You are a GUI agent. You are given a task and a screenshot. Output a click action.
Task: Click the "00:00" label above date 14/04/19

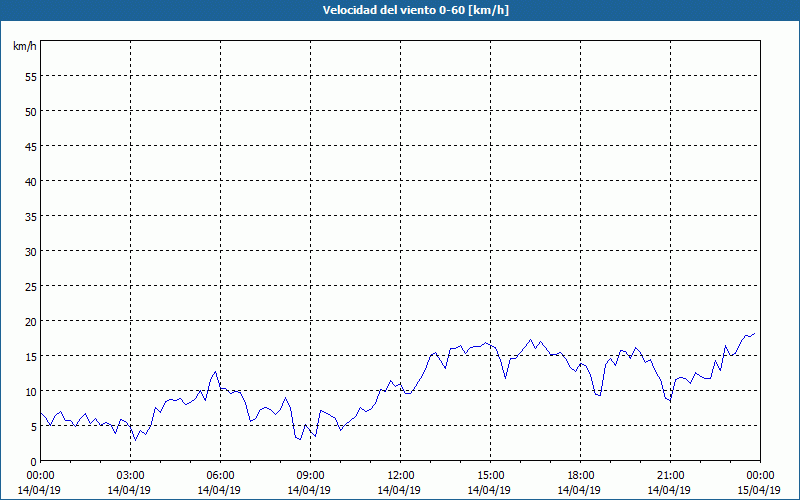(41, 476)
